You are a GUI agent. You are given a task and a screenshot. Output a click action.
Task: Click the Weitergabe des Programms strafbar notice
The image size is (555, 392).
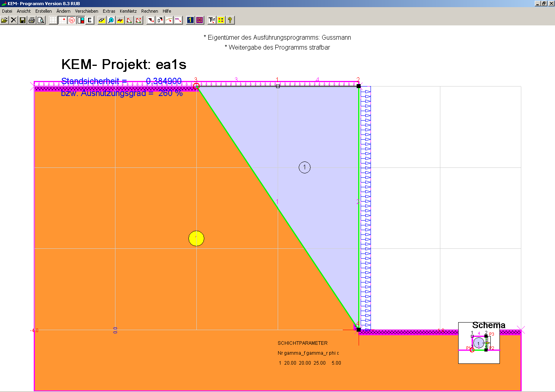tap(277, 48)
